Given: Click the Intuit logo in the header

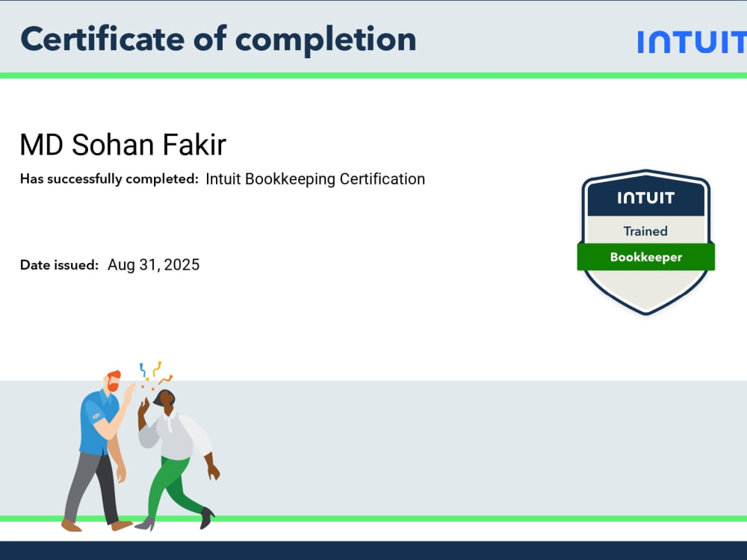Looking at the screenshot, I should click(692, 42).
